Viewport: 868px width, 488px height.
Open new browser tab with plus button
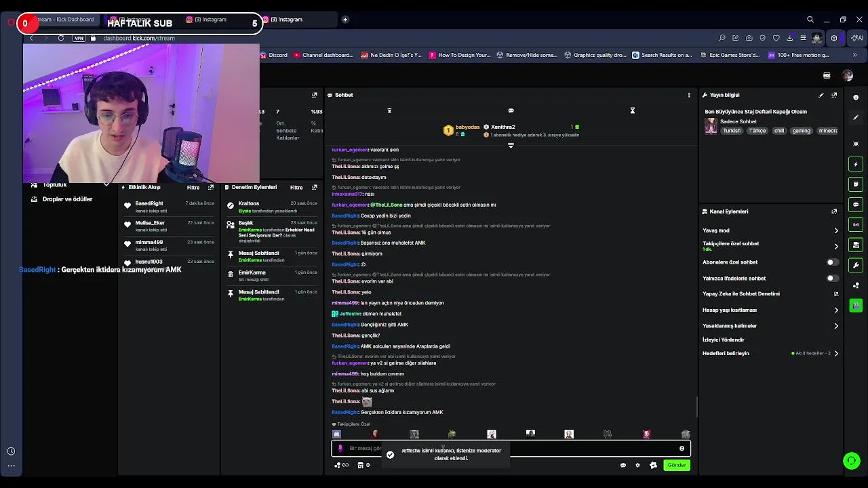click(x=344, y=20)
